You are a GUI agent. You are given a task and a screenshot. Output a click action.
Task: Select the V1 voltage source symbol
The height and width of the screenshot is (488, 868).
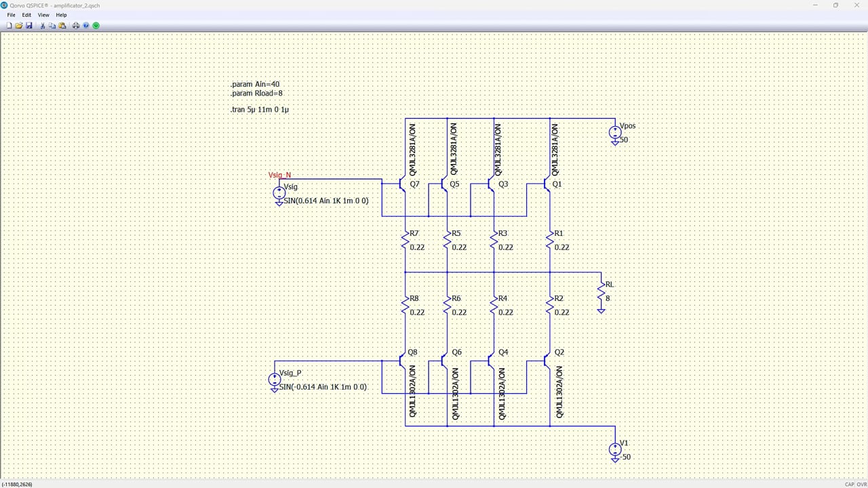615,449
